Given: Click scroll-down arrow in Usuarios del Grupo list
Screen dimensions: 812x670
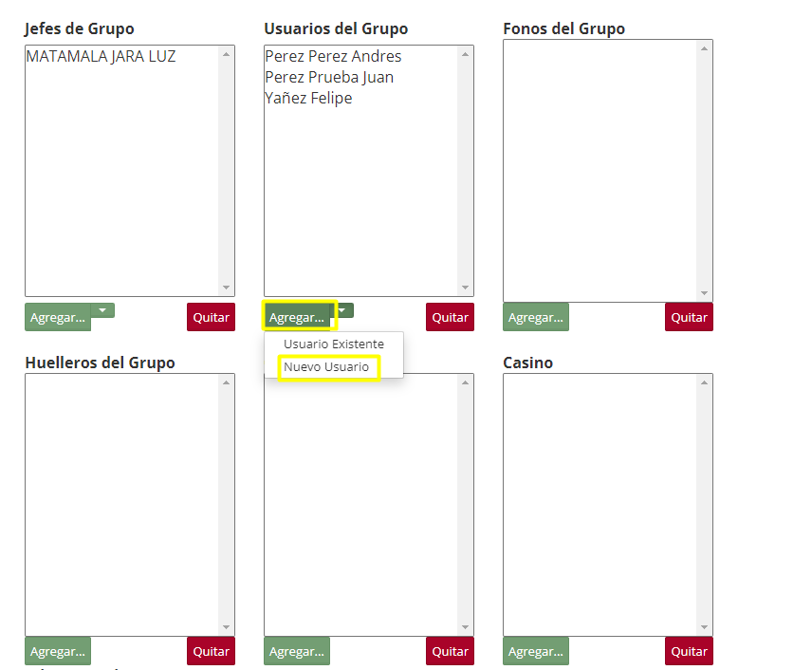Looking at the screenshot, I should (x=465, y=288).
